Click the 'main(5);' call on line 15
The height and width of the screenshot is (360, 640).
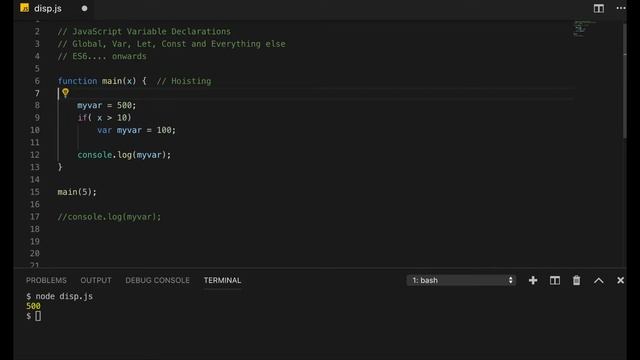tap(77, 192)
